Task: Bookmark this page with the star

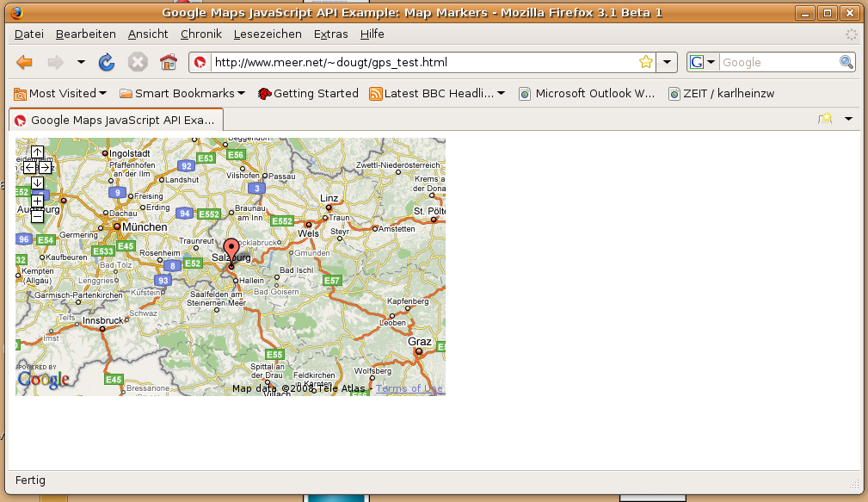Action: coord(645,62)
